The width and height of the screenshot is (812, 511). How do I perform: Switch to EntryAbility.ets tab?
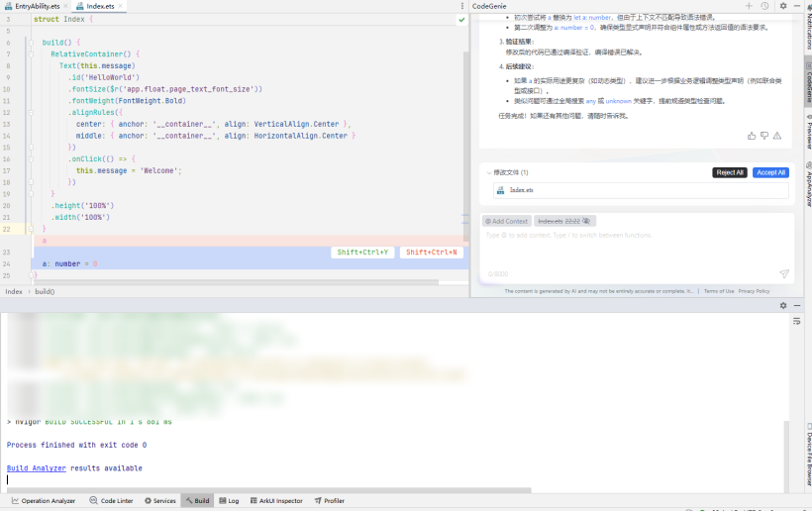click(x=37, y=6)
